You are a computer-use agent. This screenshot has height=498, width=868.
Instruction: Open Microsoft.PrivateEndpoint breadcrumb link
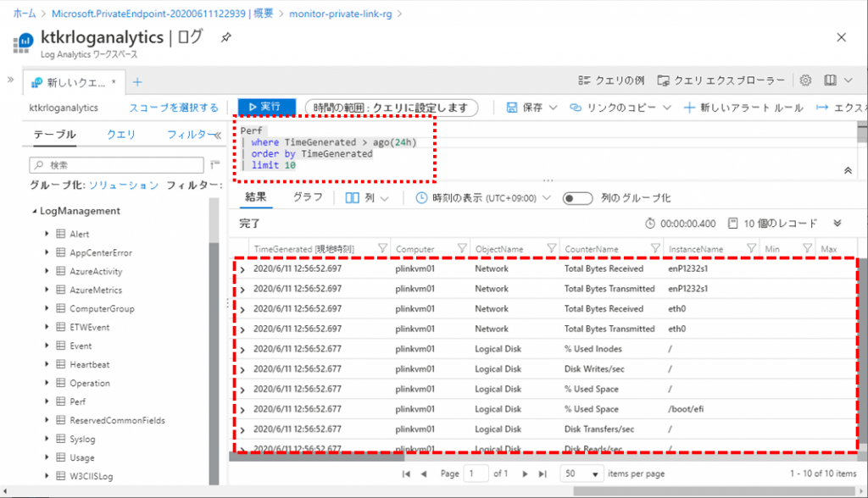point(162,14)
